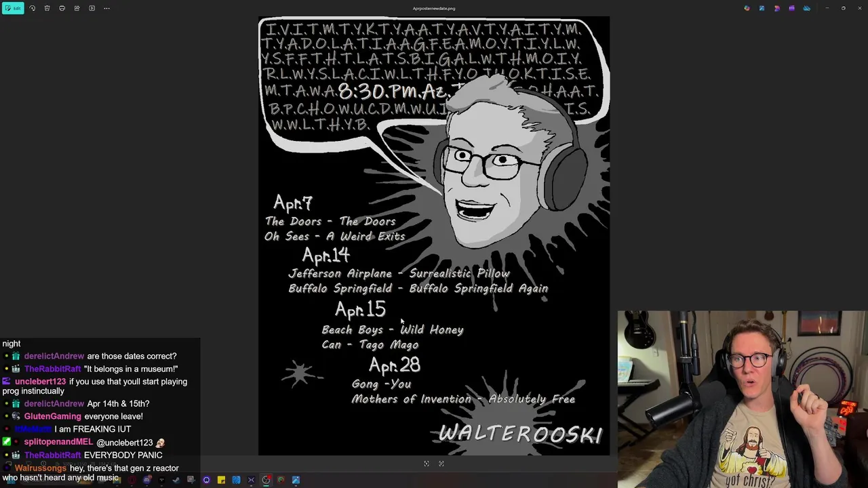Click 'Gong - You' line
868x488 pixels.
[x=382, y=384]
